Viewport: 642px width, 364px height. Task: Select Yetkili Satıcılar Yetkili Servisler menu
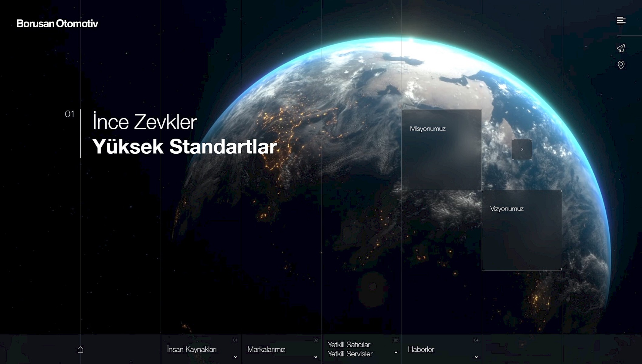click(350, 349)
